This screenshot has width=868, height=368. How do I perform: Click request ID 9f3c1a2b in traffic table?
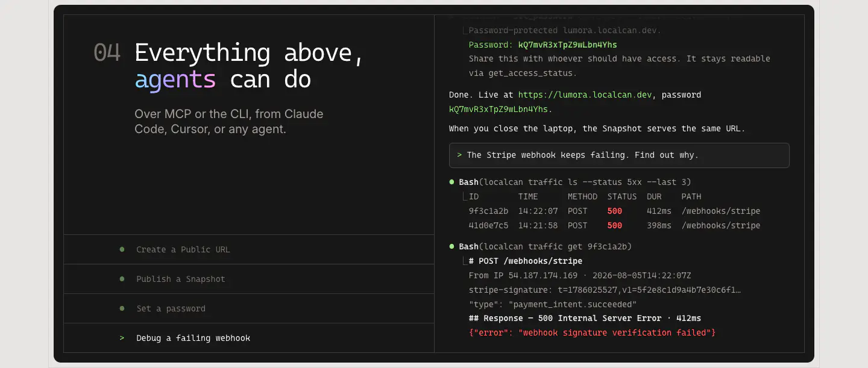coord(488,211)
